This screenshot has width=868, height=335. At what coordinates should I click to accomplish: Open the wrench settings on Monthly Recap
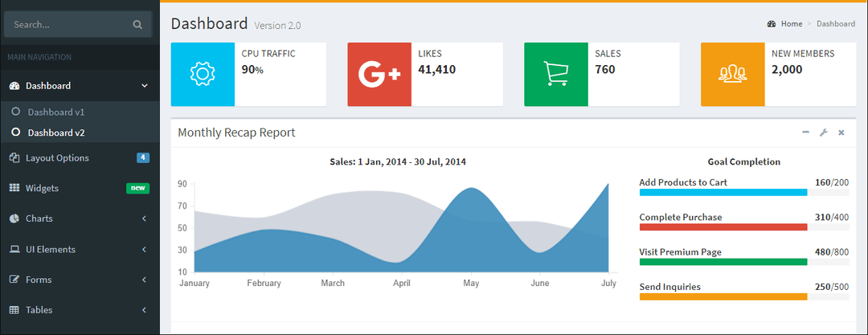(x=823, y=133)
